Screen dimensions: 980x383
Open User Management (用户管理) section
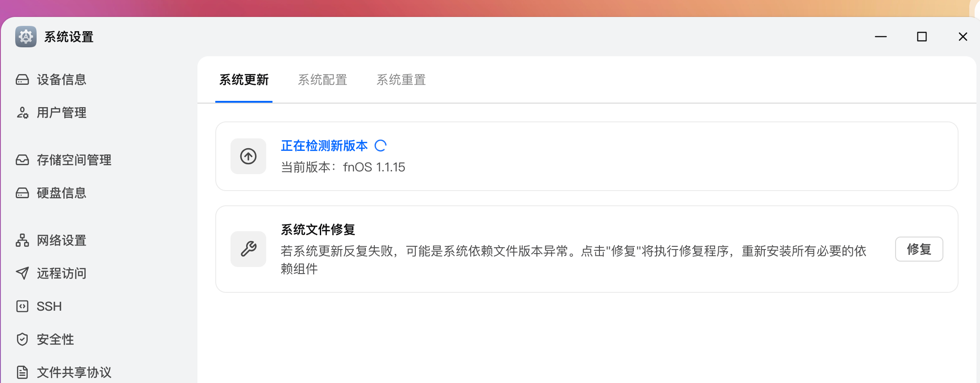coord(61,113)
